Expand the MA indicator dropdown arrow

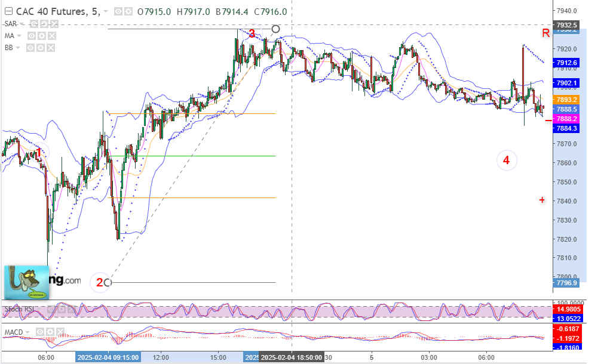tap(19, 36)
